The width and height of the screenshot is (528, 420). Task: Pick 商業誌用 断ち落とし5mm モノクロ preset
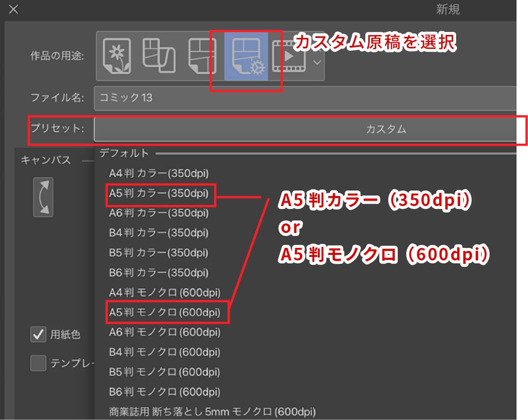(212, 412)
